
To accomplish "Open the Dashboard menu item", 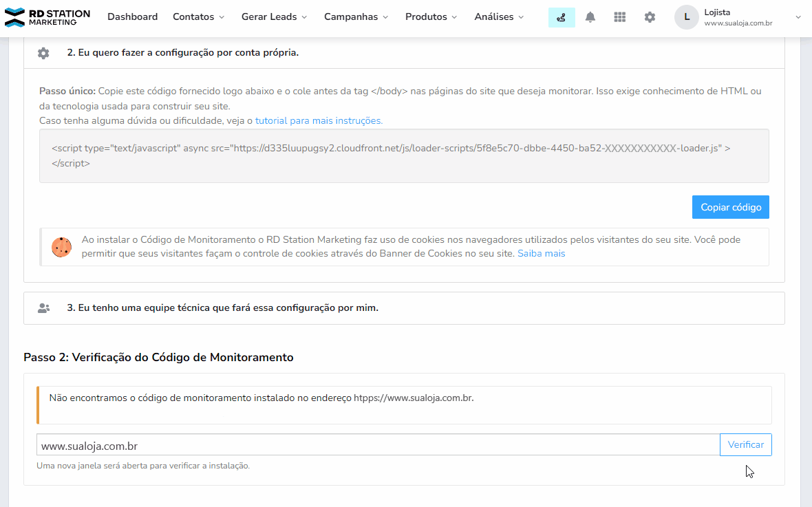I will pos(133,17).
